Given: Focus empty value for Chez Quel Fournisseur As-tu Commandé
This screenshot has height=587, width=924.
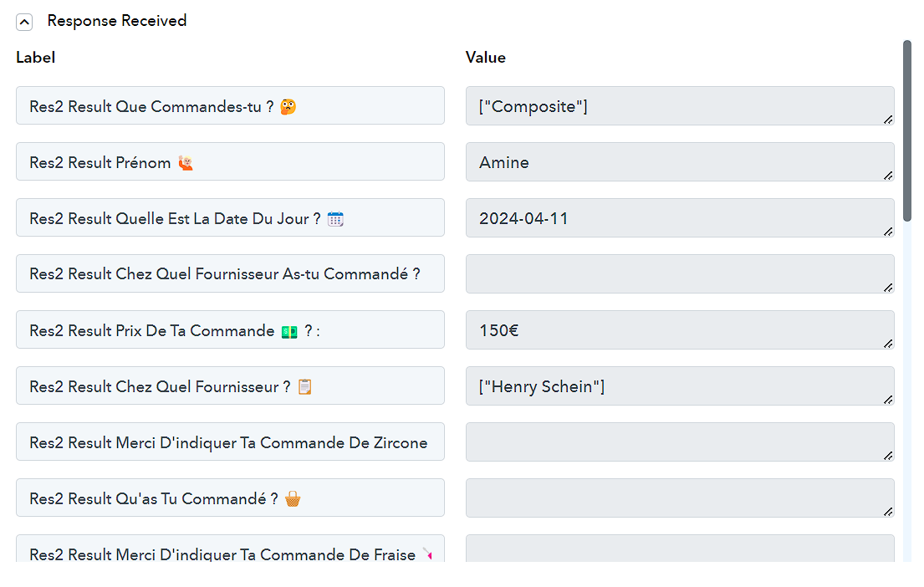Looking at the screenshot, I should click(x=680, y=274).
